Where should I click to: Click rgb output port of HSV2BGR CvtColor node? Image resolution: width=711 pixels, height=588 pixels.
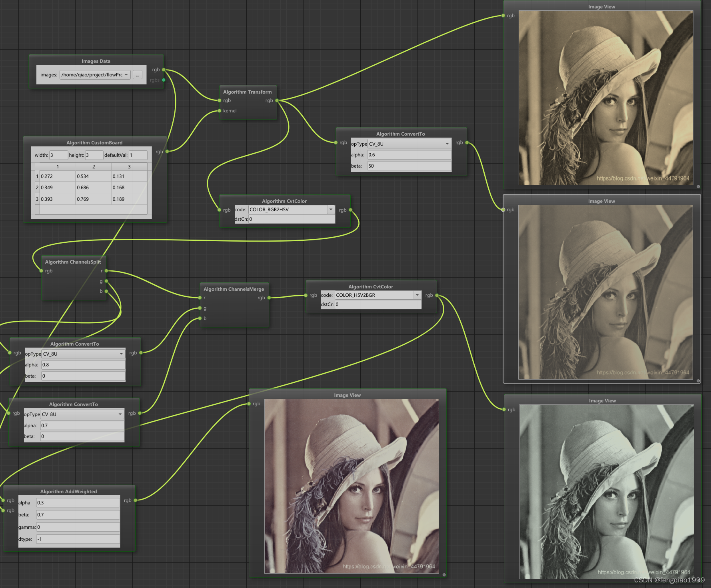(x=437, y=295)
